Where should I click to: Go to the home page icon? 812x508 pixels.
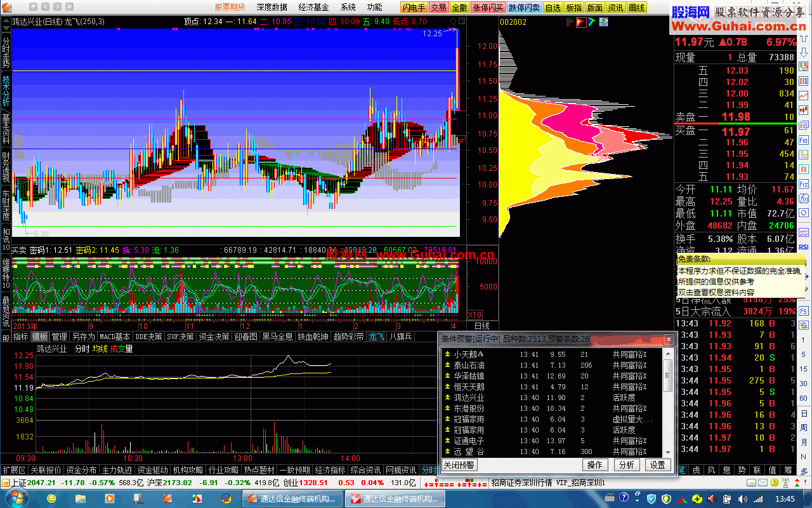tap(33, 7)
